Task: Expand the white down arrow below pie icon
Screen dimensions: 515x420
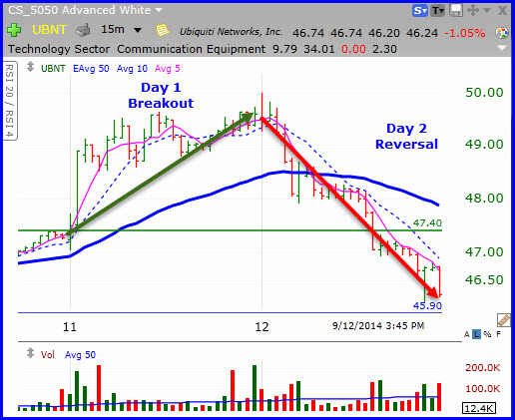Action: click(501, 48)
